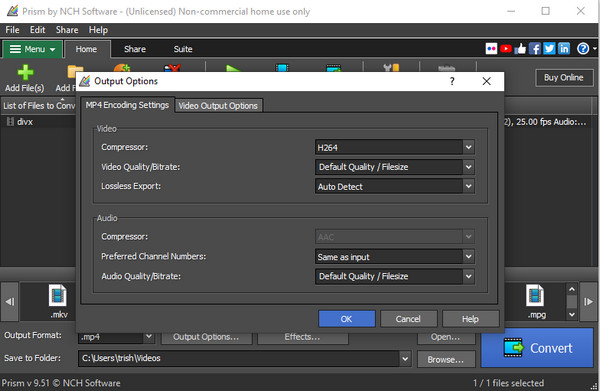Click the Add File(s) green plus icon

[25, 72]
